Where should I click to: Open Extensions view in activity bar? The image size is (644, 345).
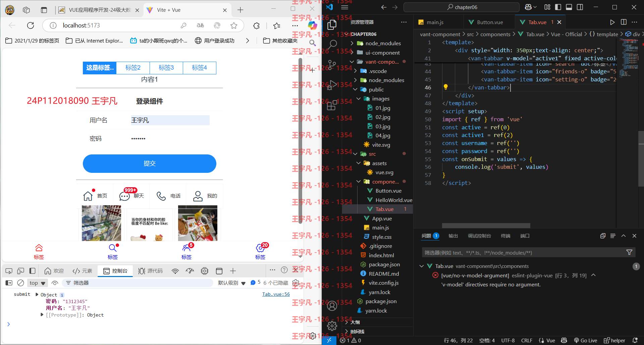pos(332,105)
